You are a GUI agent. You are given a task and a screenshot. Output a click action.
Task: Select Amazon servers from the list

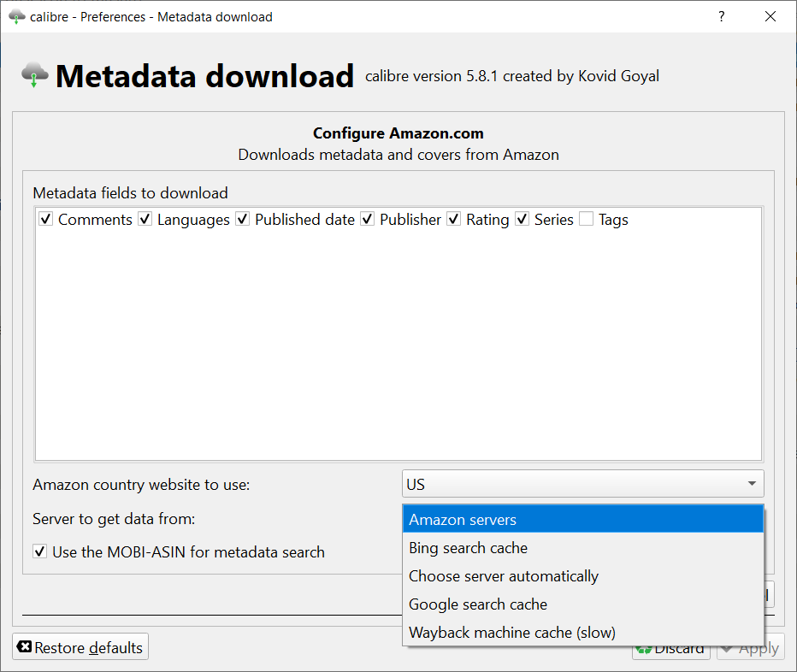[x=463, y=520]
